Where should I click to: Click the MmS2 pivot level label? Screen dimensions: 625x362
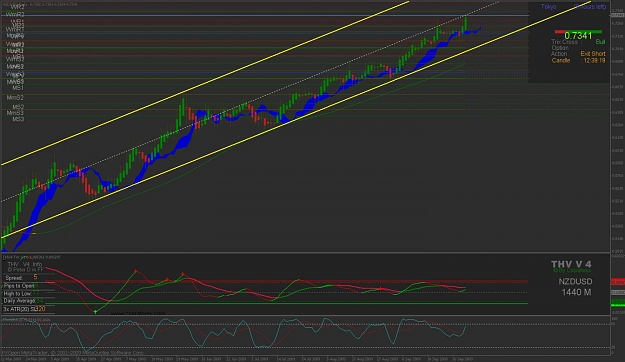click(15, 98)
